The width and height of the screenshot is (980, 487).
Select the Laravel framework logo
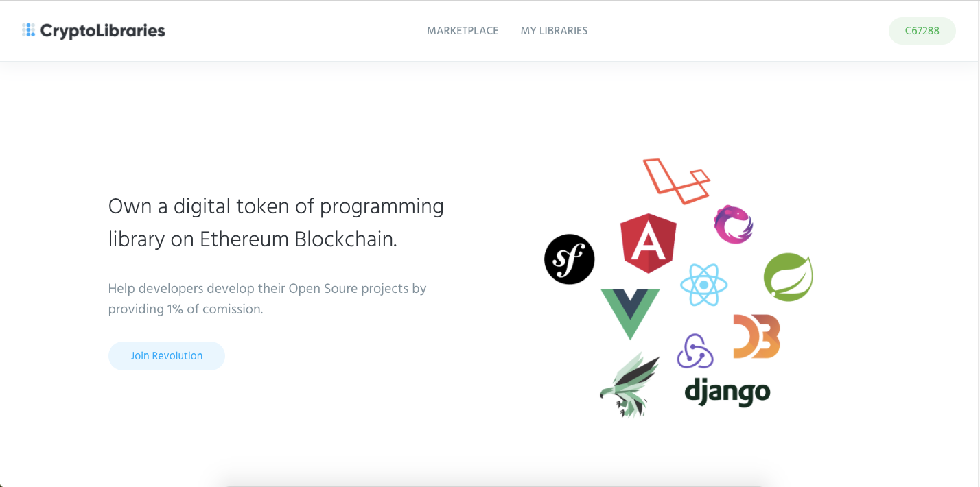[x=676, y=180]
